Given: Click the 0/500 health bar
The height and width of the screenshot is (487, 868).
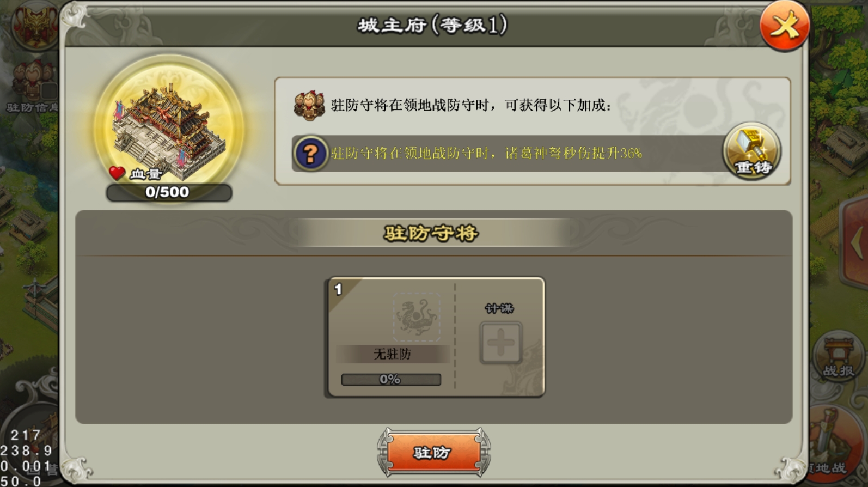Looking at the screenshot, I should point(169,192).
